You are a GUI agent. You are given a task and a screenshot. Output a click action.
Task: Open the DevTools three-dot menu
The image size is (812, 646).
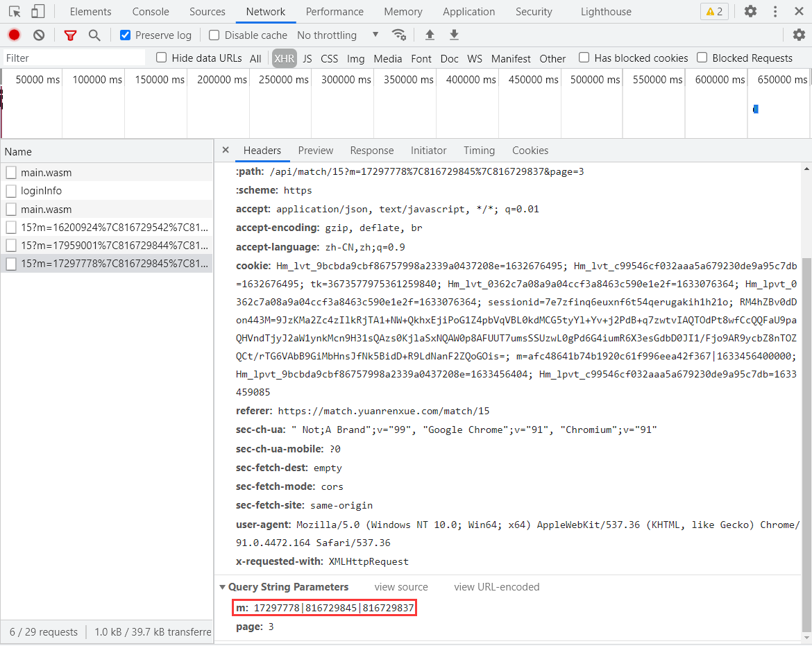pos(776,11)
